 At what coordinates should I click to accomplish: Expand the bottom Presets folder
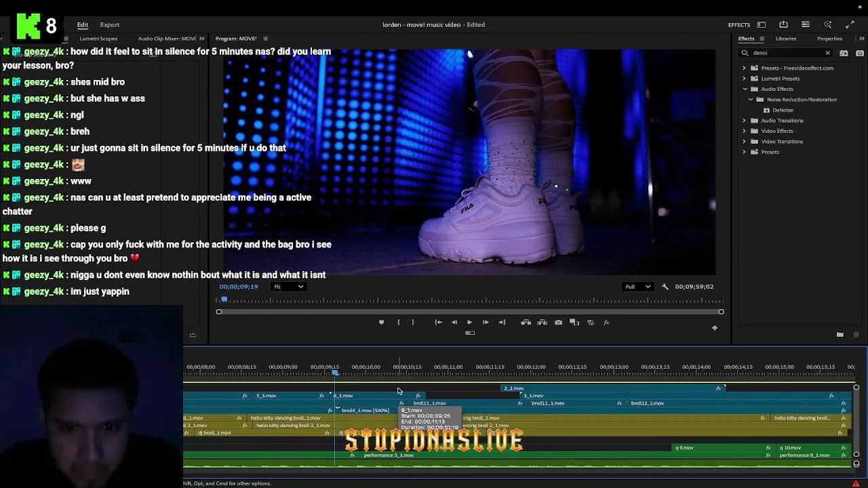tap(744, 152)
